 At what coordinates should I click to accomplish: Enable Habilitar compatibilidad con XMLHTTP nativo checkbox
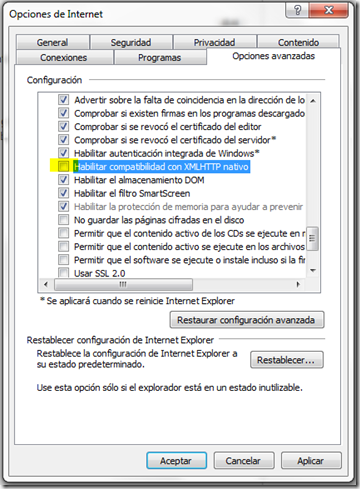coord(63,166)
